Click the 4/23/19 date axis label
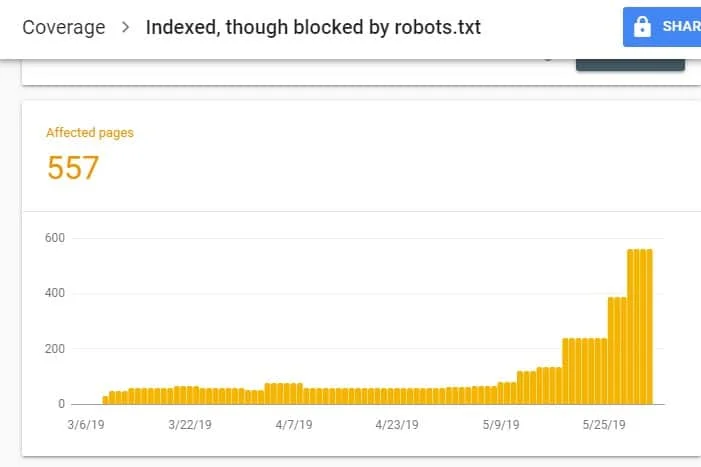This screenshot has height=467, width=701. click(x=398, y=425)
